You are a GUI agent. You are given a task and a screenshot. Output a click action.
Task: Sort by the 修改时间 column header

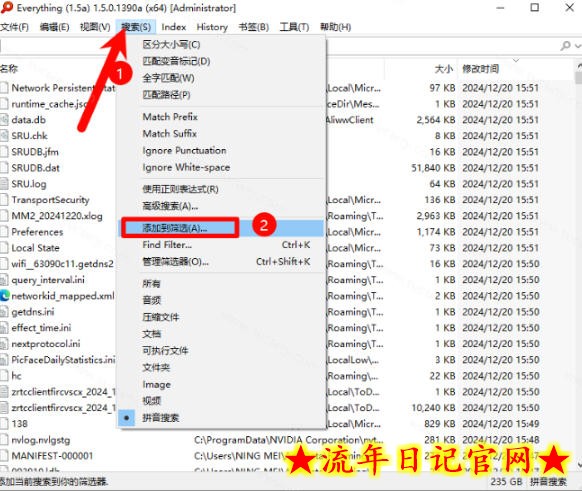(x=480, y=69)
